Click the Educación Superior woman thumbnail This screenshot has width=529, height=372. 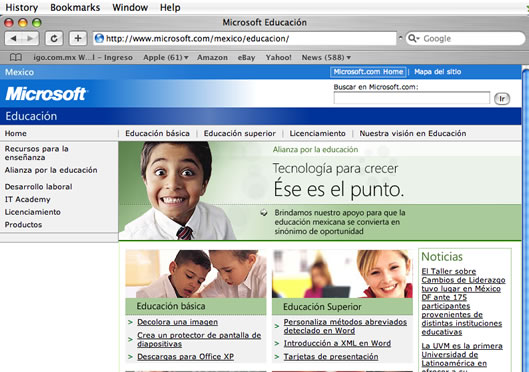(x=342, y=274)
